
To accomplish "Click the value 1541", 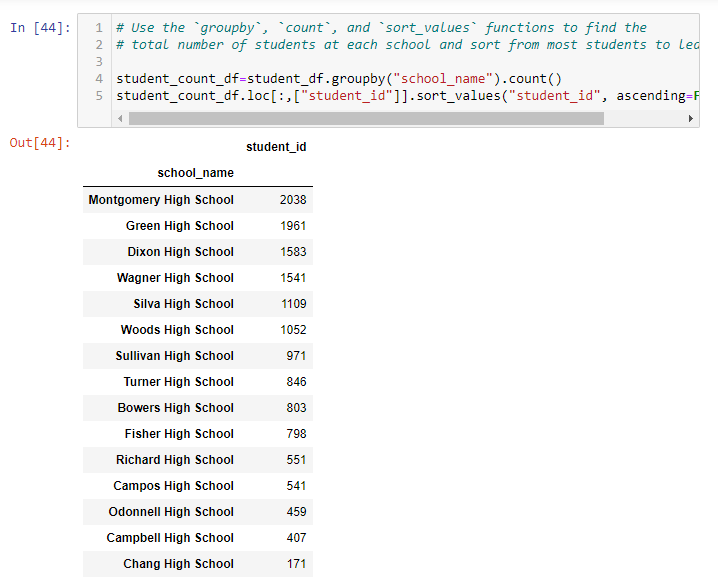I will pyautogui.click(x=293, y=278).
